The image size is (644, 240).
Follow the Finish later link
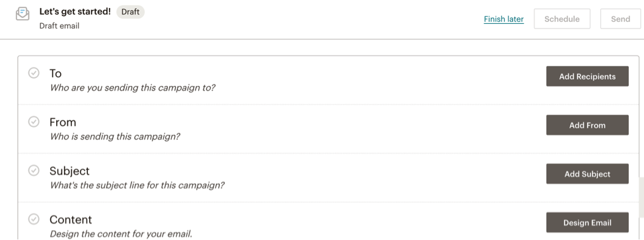503,19
